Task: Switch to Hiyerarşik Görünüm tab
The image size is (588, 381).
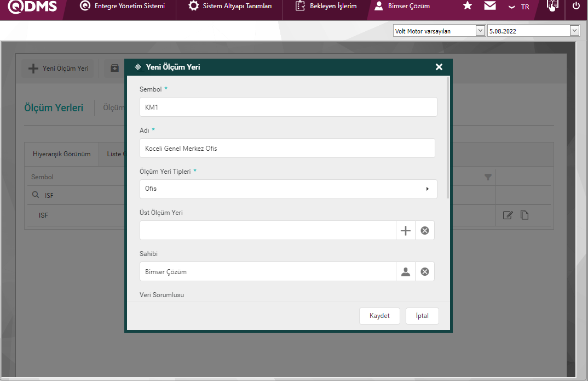Action: point(61,154)
